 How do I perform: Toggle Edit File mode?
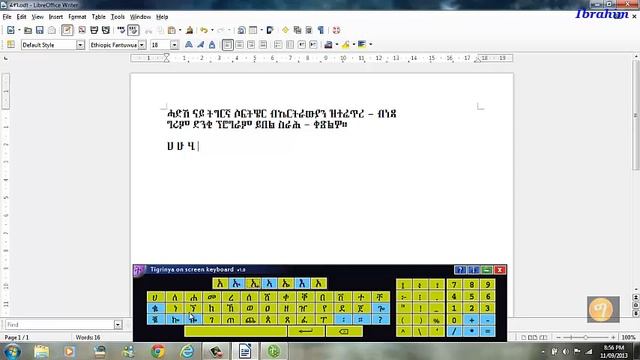[x=67, y=30]
